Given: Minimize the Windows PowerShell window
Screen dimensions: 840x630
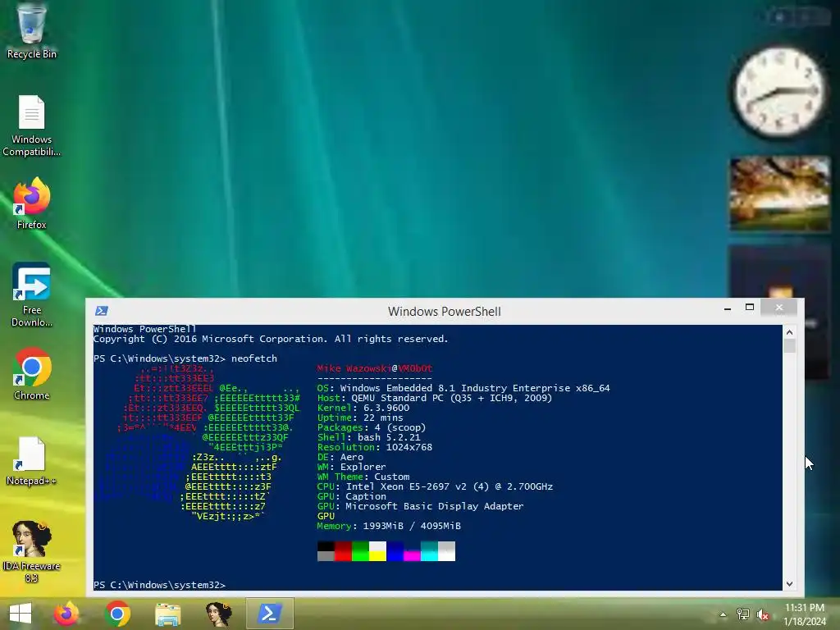Looking at the screenshot, I should click(x=728, y=308).
